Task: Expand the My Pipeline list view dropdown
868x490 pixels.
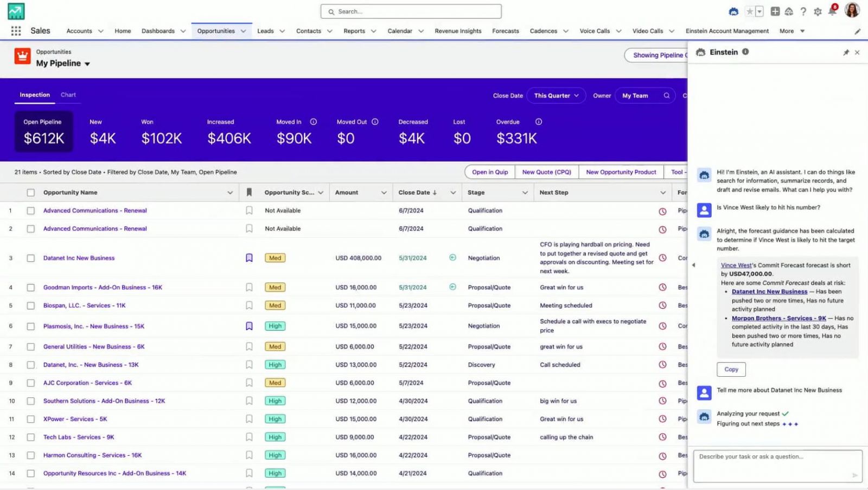Action: (x=87, y=64)
